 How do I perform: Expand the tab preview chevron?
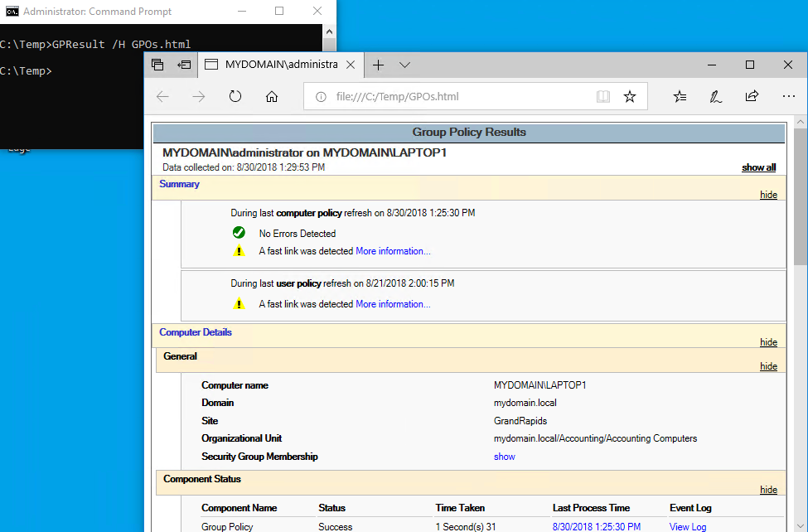click(404, 65)
